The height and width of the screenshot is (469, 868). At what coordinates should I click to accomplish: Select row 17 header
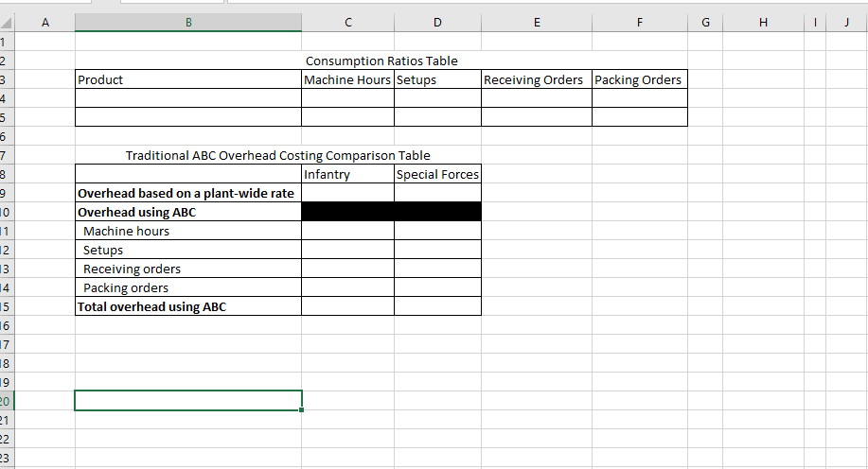pos(6,344)
